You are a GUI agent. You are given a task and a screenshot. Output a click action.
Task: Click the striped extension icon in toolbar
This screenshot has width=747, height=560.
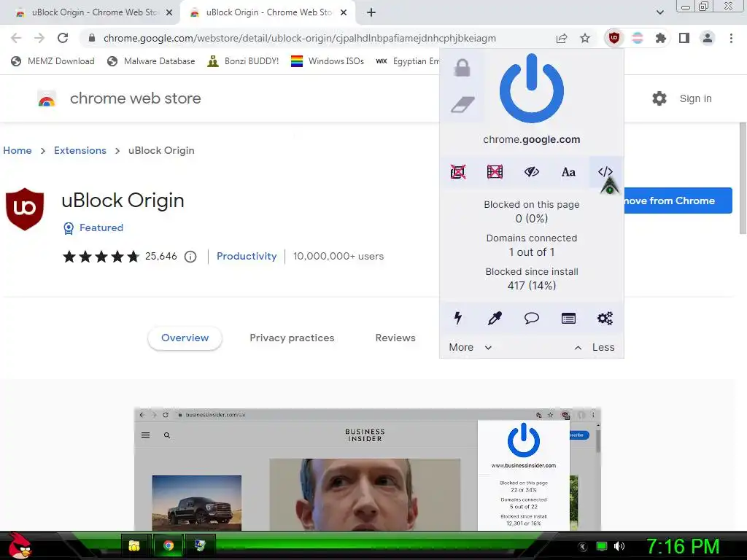pos(638,38)
